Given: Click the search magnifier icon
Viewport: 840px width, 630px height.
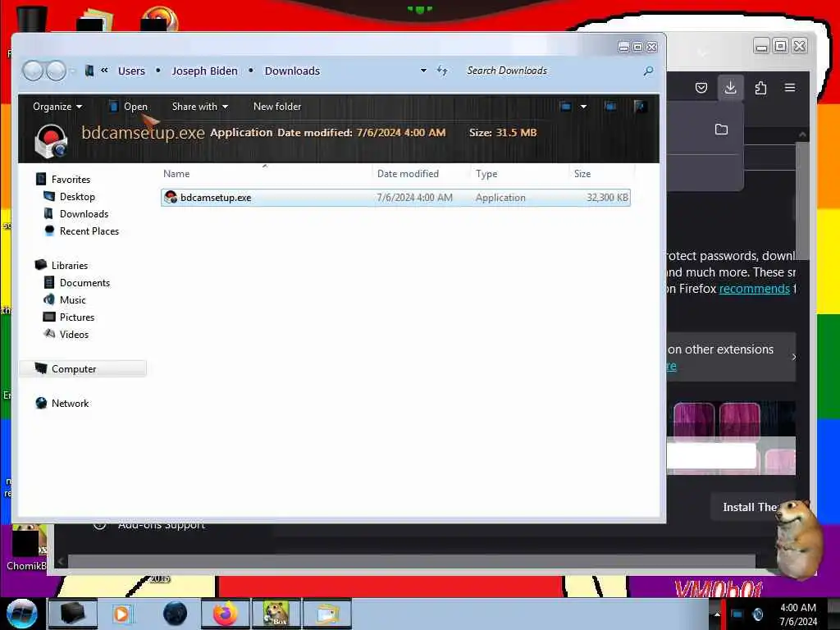Looking at the screenshot, I should pyautogui.click(x=648, y=71).
